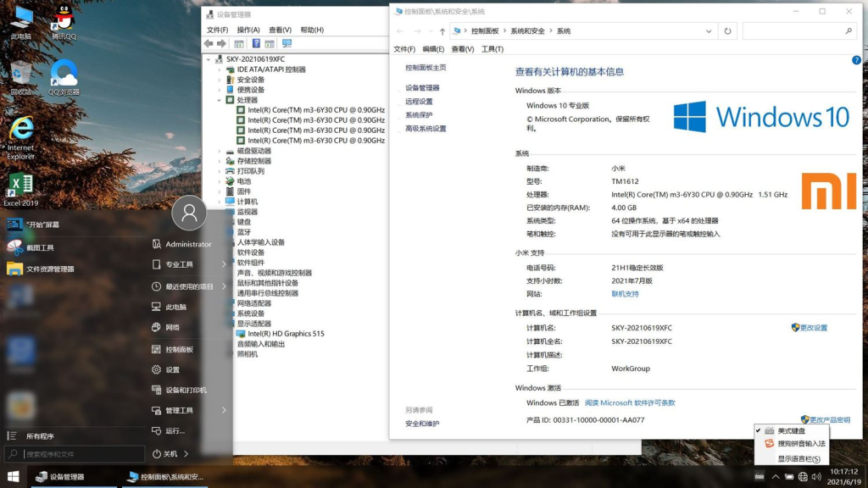Screen dimensions: 868x488
Task: Expand 专业工具 submenu in start menu
Action: coord(224,264)
